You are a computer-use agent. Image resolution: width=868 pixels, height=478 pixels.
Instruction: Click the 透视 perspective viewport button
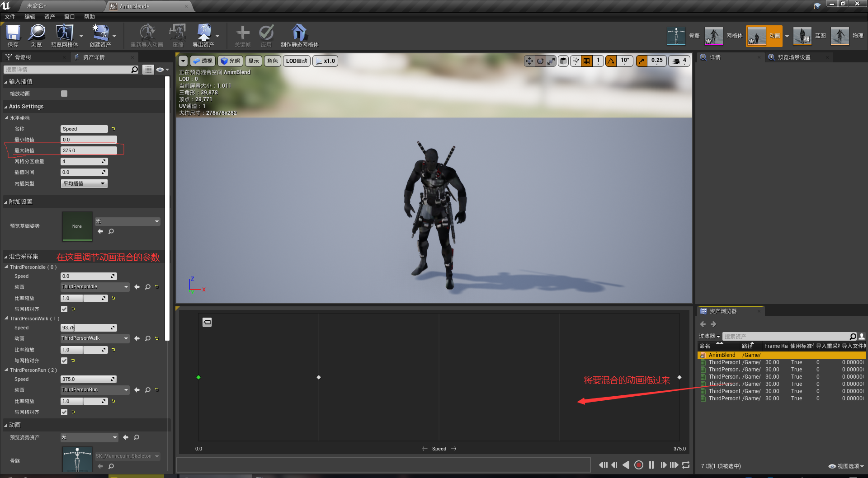point(203,61)
